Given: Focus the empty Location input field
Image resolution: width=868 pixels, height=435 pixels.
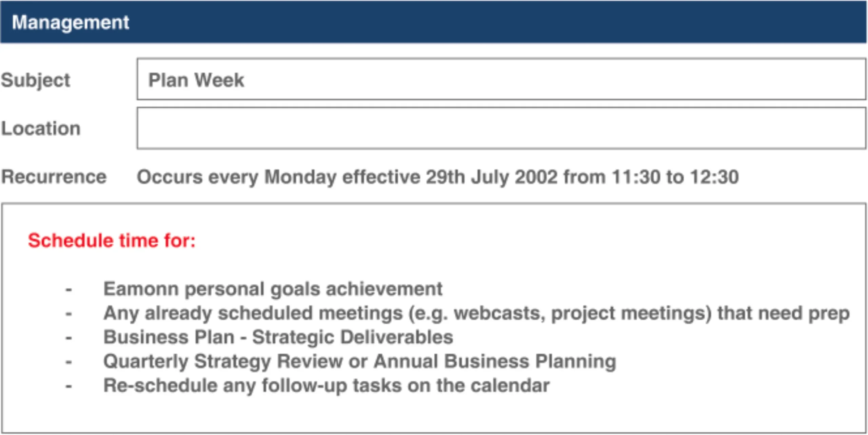Looking at the screenshot, I should pyautogui.click(x=501, y=128).
